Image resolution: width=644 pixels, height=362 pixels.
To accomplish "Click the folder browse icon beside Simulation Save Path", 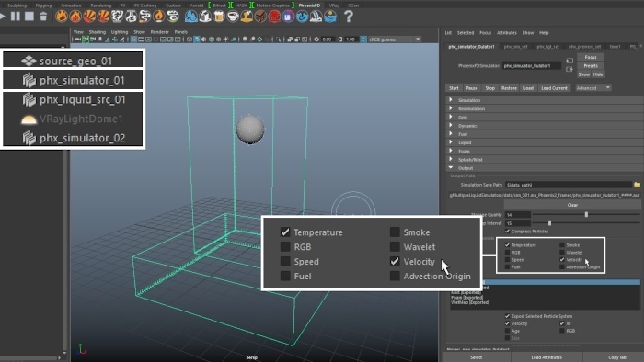I will click(637, 185).
